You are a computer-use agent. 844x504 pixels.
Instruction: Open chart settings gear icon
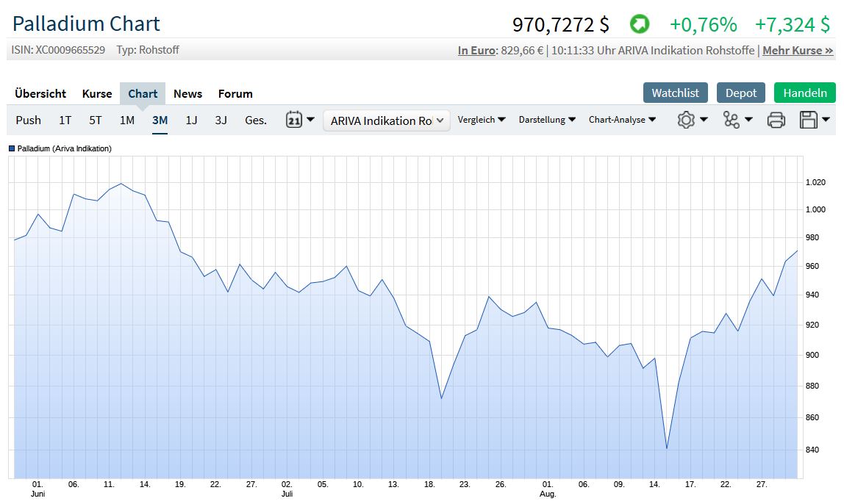[686, 120]
